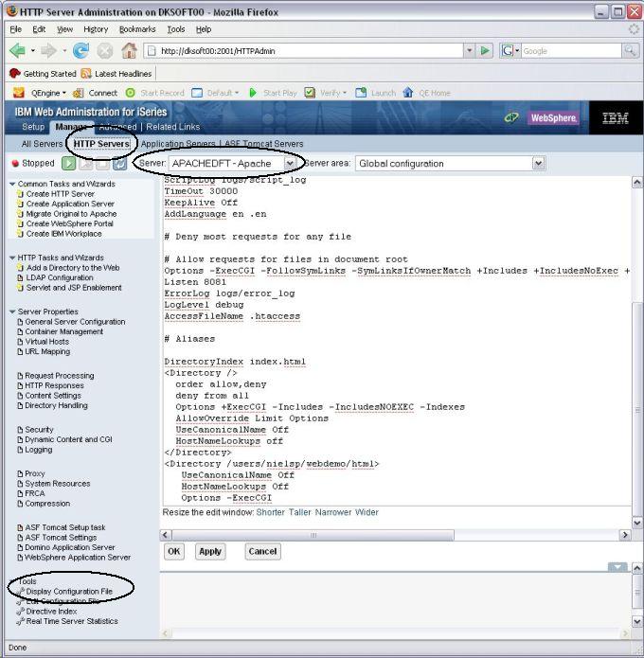Click in the URL address field
Screen dimensions: 644x658
[x=304, y=51]
